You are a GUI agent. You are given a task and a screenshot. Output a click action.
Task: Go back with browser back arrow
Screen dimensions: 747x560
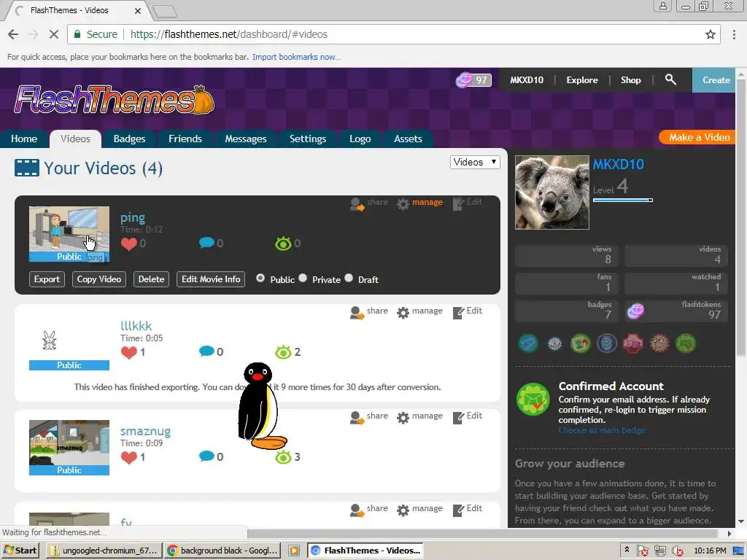click(13, 34)
